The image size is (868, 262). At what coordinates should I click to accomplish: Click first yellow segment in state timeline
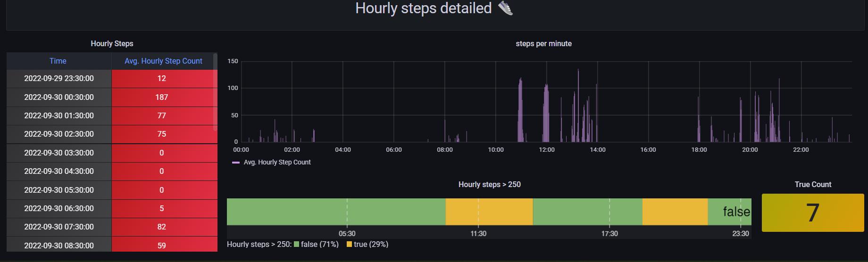tap(489, 212)
